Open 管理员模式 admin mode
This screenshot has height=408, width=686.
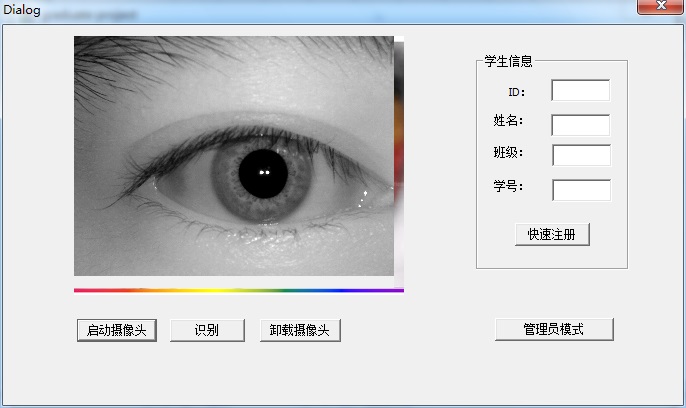(x=554, y=329)
